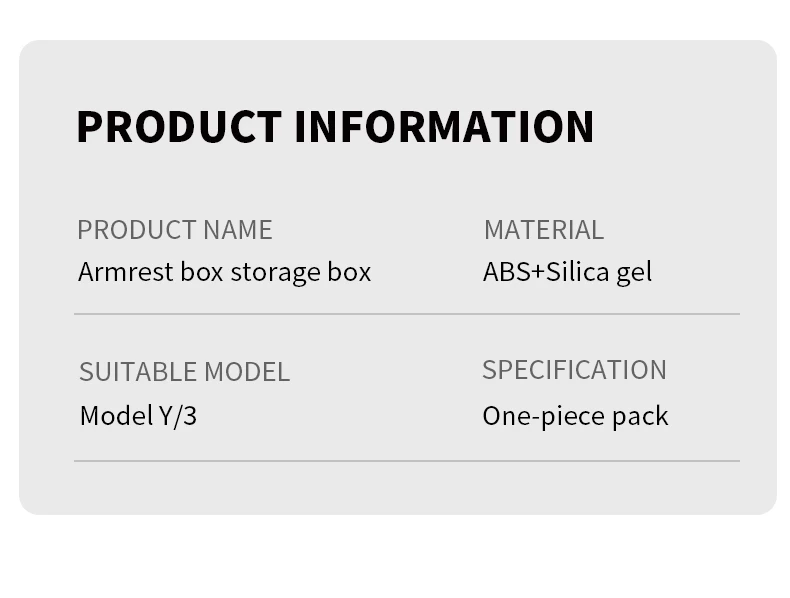Click the 'ABS+Silica gel' value
Viewport: 790px width, 598px height.
pyautogui.click(x=567, y=272)
